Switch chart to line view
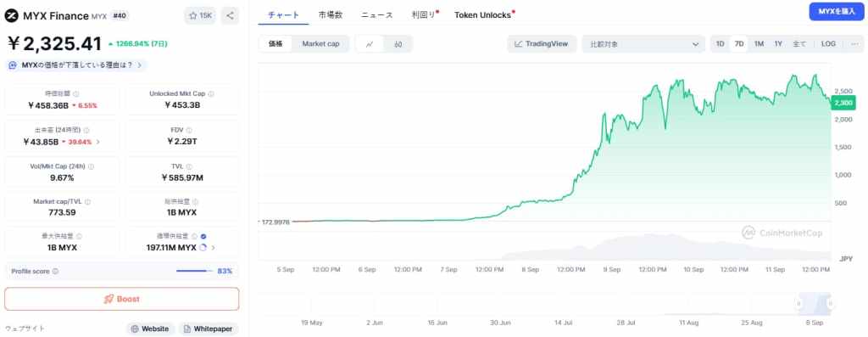 [370, 44]
